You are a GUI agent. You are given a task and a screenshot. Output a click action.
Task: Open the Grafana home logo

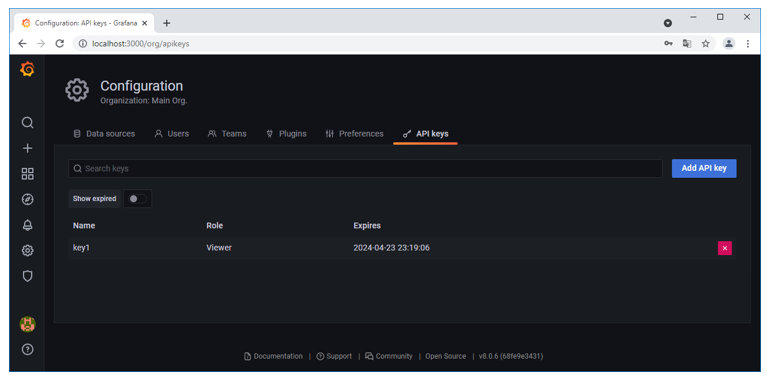(28, 70)
